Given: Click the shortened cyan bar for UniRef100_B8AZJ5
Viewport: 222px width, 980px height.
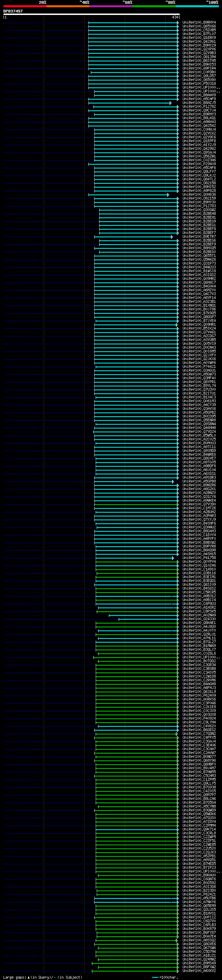Looking at the screenshot, I should 130,103.
